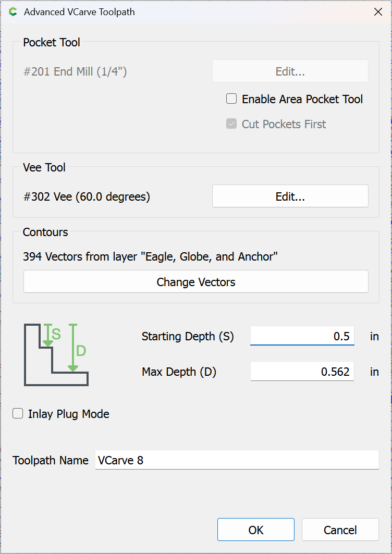Click the Pocket Tool Edit button
This screenshot has height=554, width=392.
coord(290,71)
